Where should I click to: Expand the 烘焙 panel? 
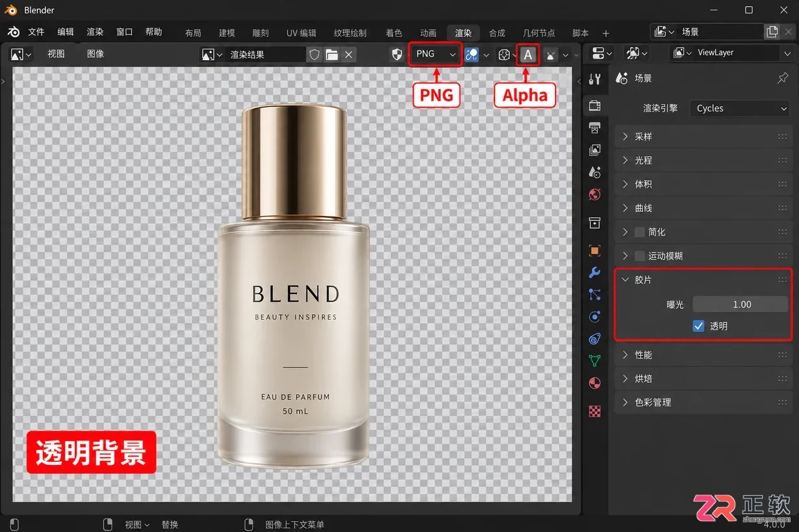click(703, 379)
